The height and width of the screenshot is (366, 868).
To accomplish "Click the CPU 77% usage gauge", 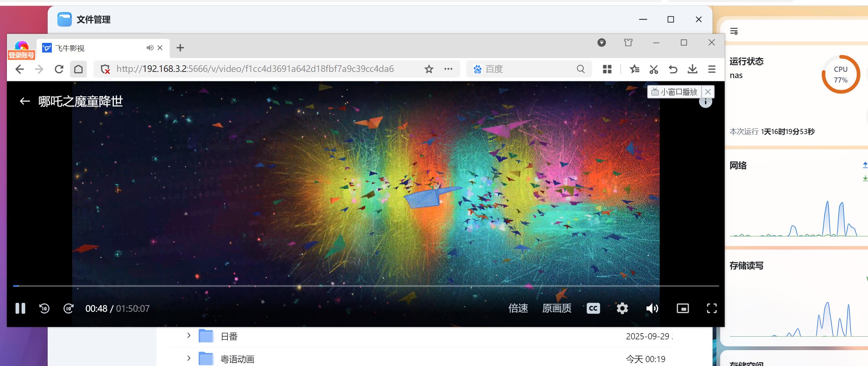I will [840, 74].
